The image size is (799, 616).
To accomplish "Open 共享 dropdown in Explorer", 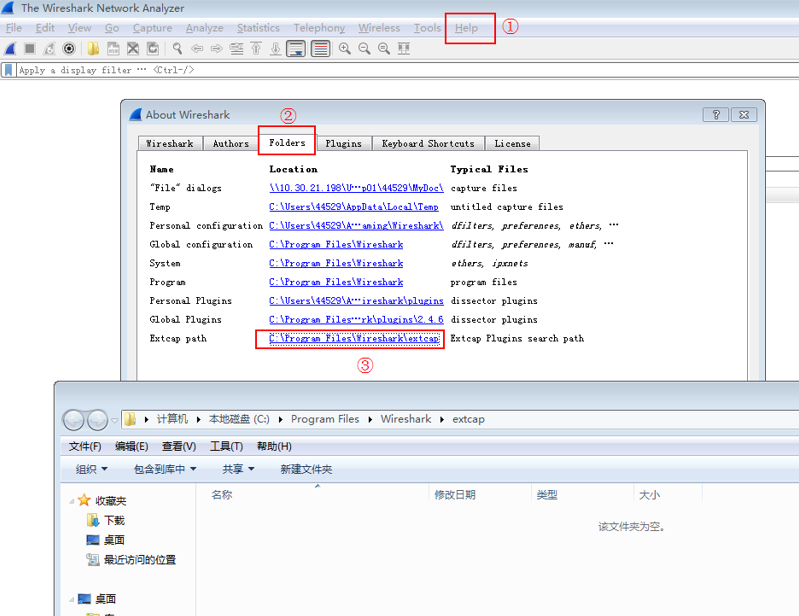I will pos(238,469).
